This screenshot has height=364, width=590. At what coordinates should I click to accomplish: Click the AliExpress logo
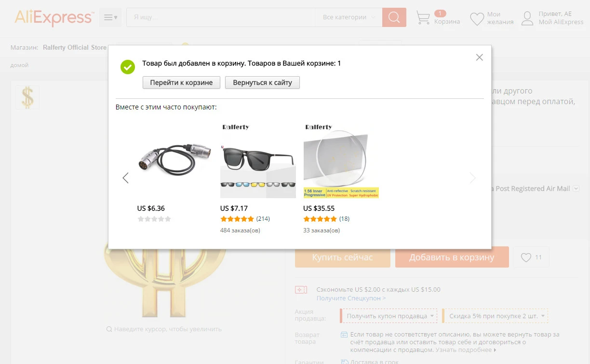coord(54,17)
